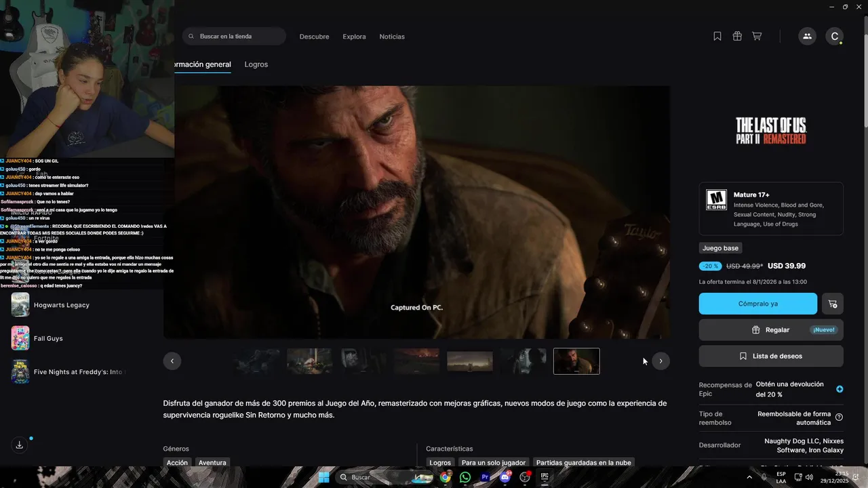Click the Last of Us Part II logo
This screenshot has height=488, width=868.
coord(771,130)
